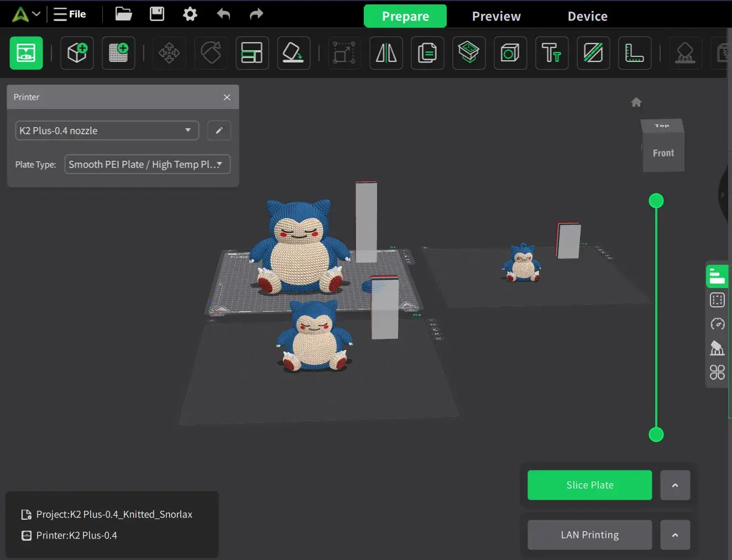
Task: Redo the last action
Action: tap(257, 14)
